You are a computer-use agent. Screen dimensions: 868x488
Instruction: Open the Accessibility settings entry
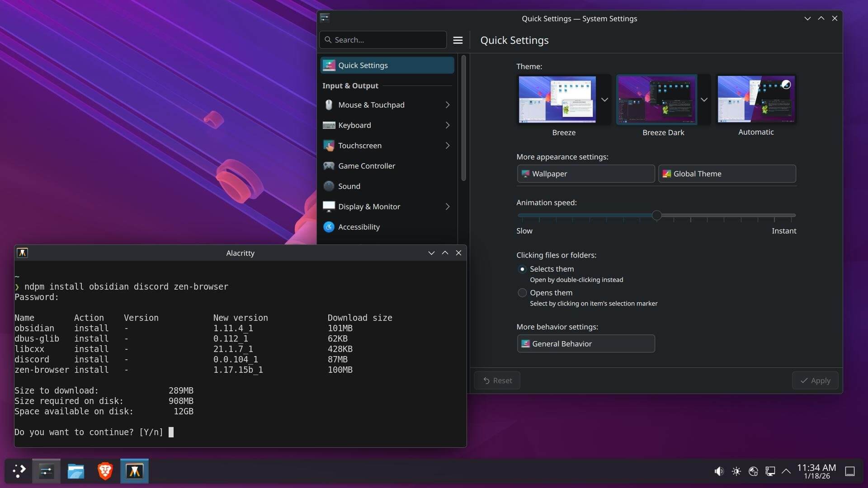point(359,227)
